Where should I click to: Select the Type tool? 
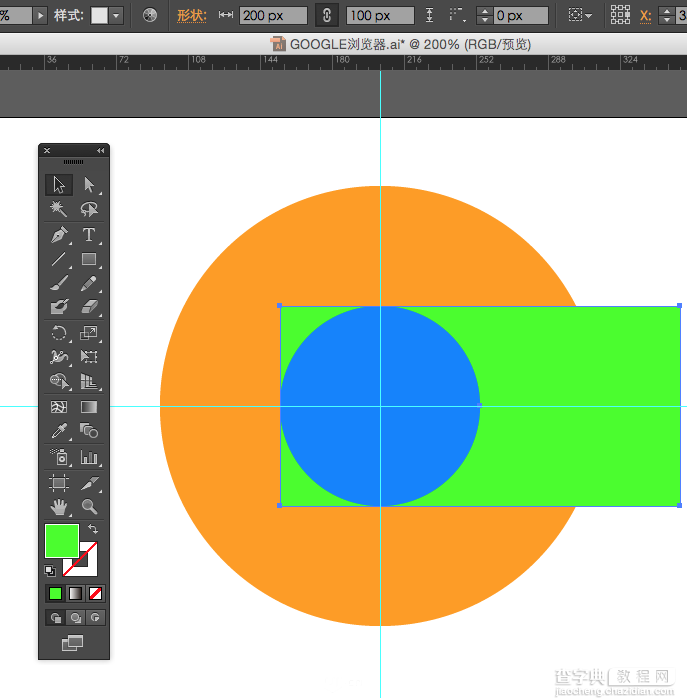coord(89,235)
